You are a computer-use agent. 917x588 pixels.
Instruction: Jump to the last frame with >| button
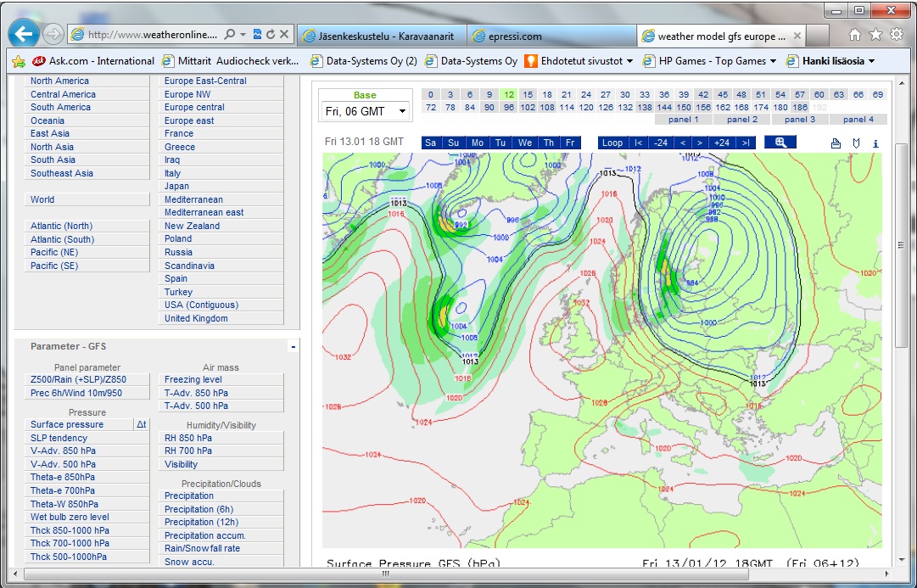pyautogui.click(x=746, y=143)
